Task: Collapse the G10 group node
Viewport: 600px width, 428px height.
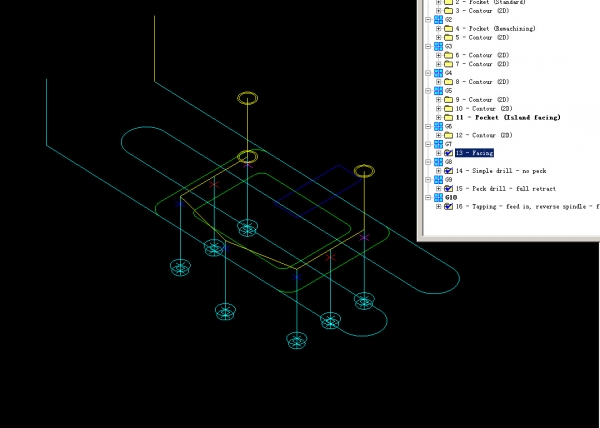Action: pyautogui.click(x=427, y=197)
